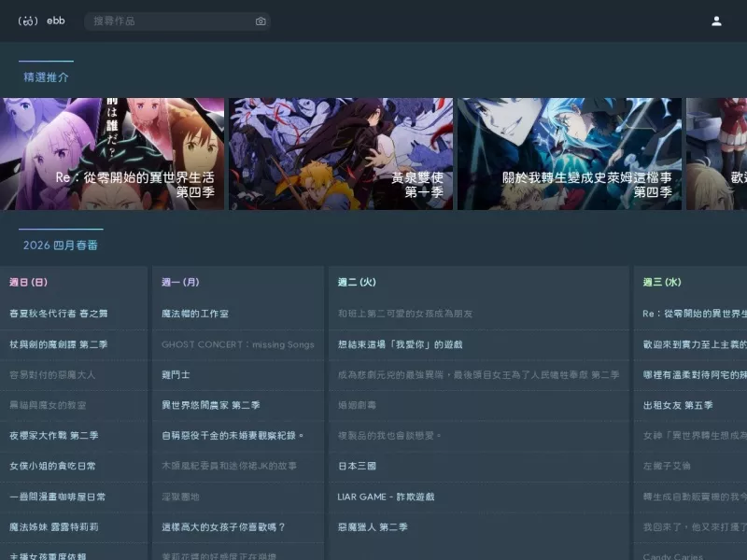Open 女神「異世界轉生想成為 entry
Viewport: 747px width, 560px height.
pos(695,435)
